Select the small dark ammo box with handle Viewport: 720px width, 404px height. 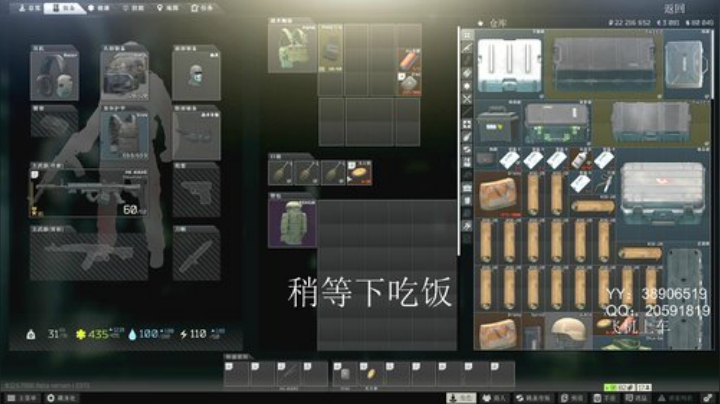point(497,124)
